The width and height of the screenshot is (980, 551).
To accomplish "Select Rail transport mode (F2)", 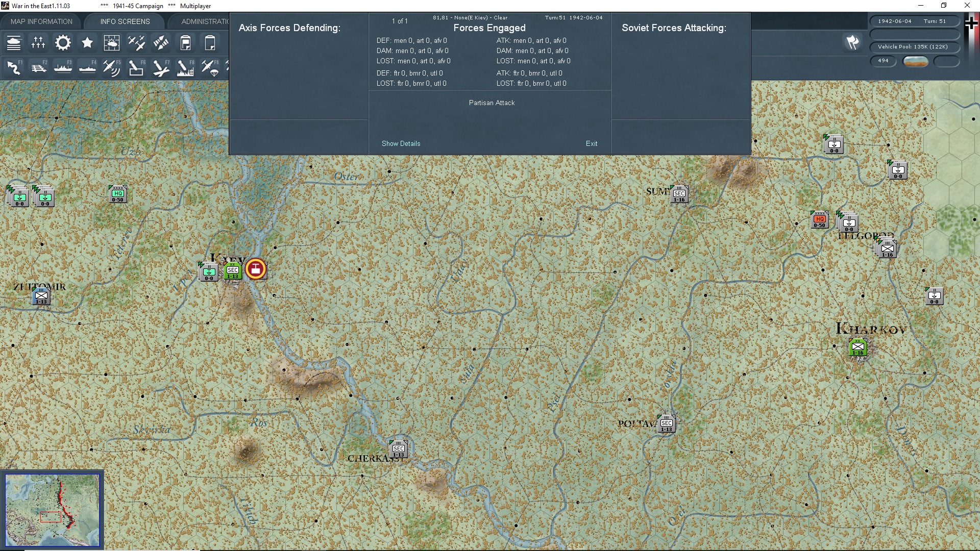I will [x=38, y=68].
